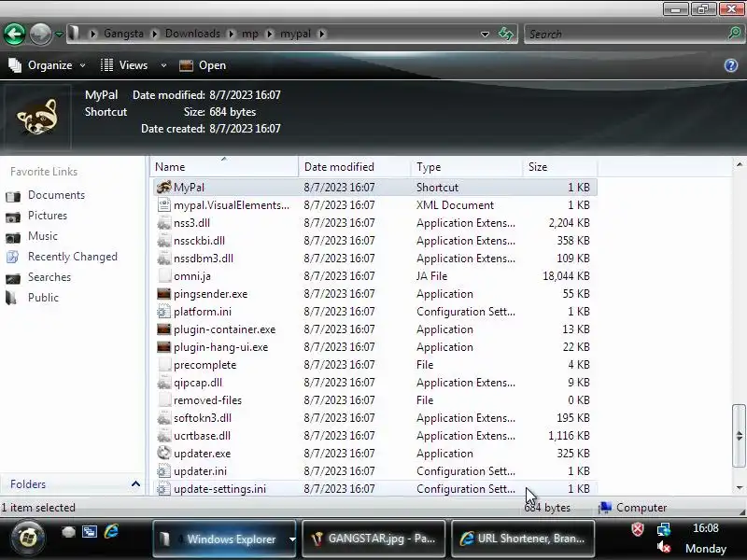
Task: Select the platform.ini settings icon
Action: (164, 312)
